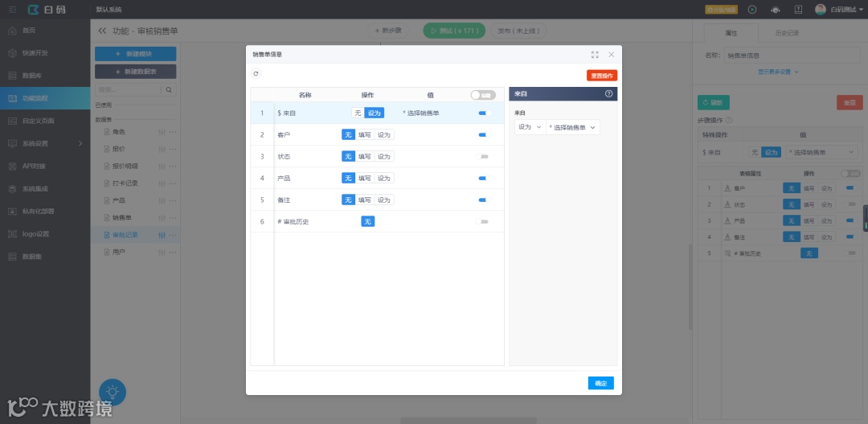
Task: Click the 确定 button
Action: click(600, 383)
